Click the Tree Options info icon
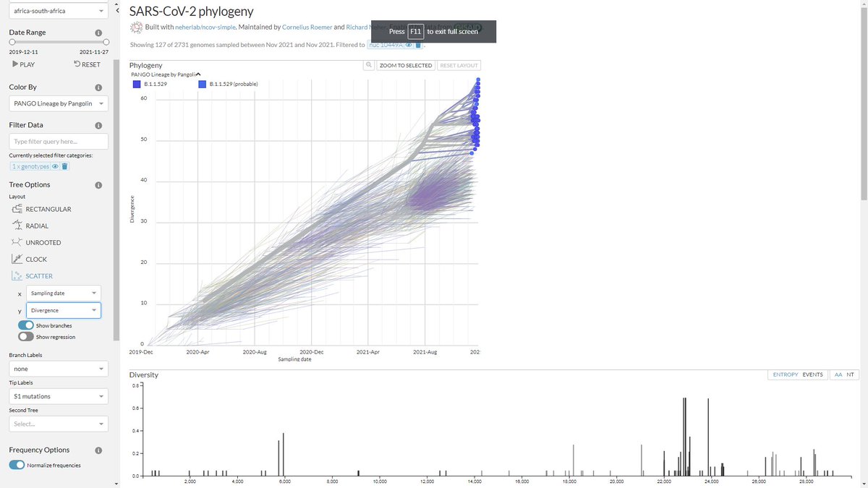The height and width of the screenshot is (488, 868). click(98, 185)
